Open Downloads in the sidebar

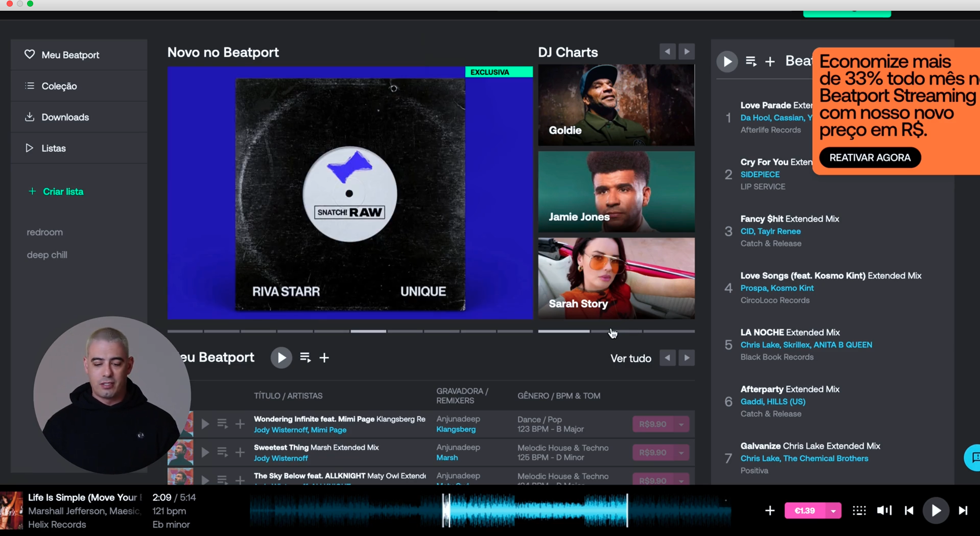pyautogui.click(x=65, y=117)
